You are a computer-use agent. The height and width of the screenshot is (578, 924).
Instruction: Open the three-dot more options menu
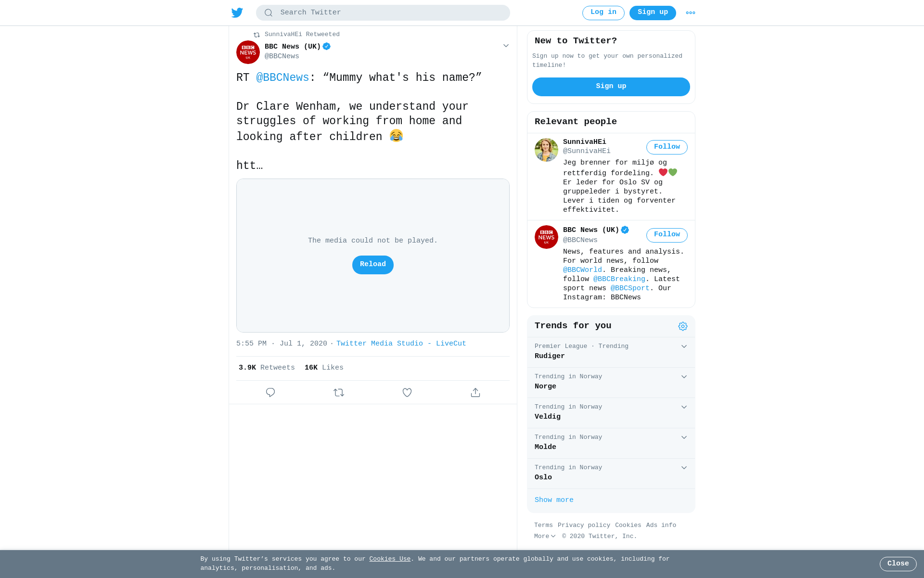click(691, 13)
